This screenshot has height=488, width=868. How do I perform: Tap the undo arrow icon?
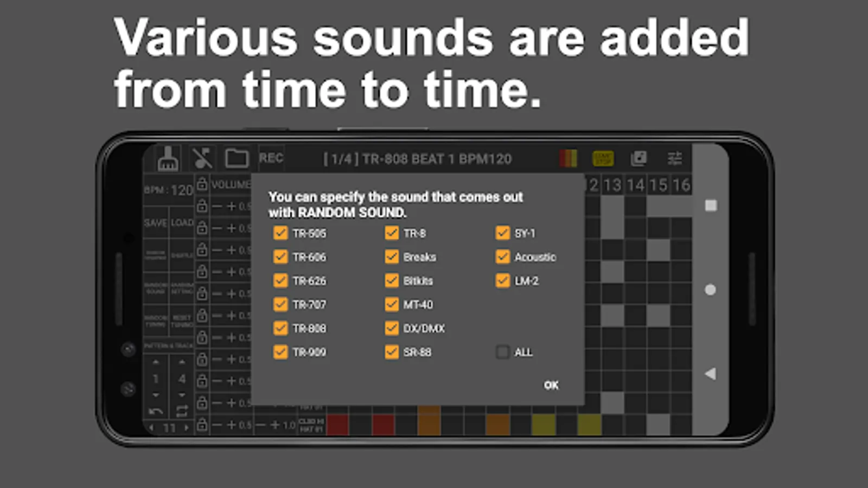point(156,412)
